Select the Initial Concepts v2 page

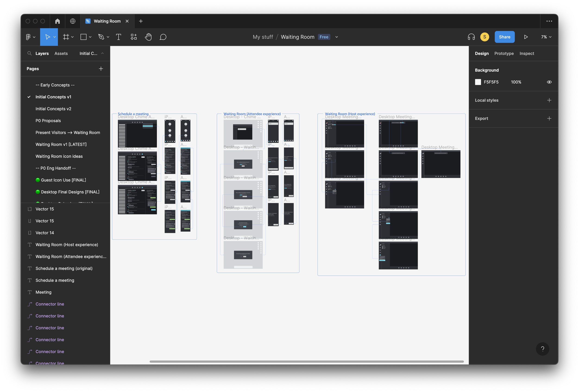pyautogui.click(x=53, y=109)
